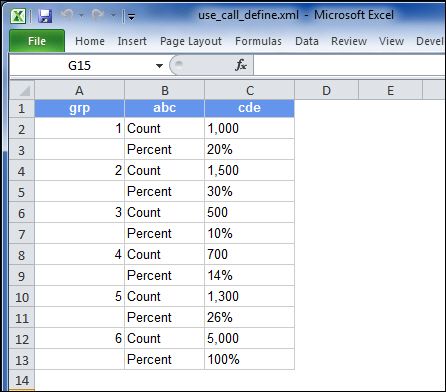Open the Customize Quick Access Toolbar dropdown

(x=132, y=16)
